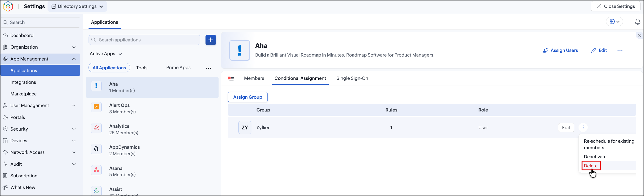The width and height of the screenshot is (644, 196).
Task: Click the Zoho Directory cube logo
Action: (8, 7)
